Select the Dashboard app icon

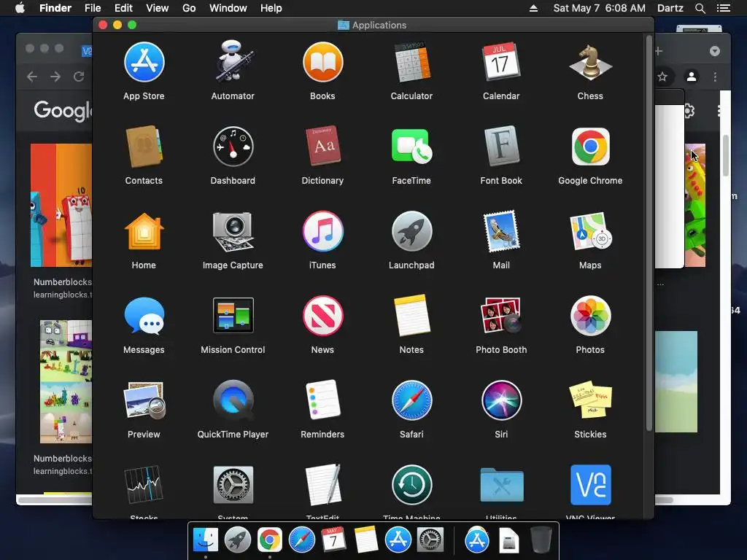click(x=233, y=147)
